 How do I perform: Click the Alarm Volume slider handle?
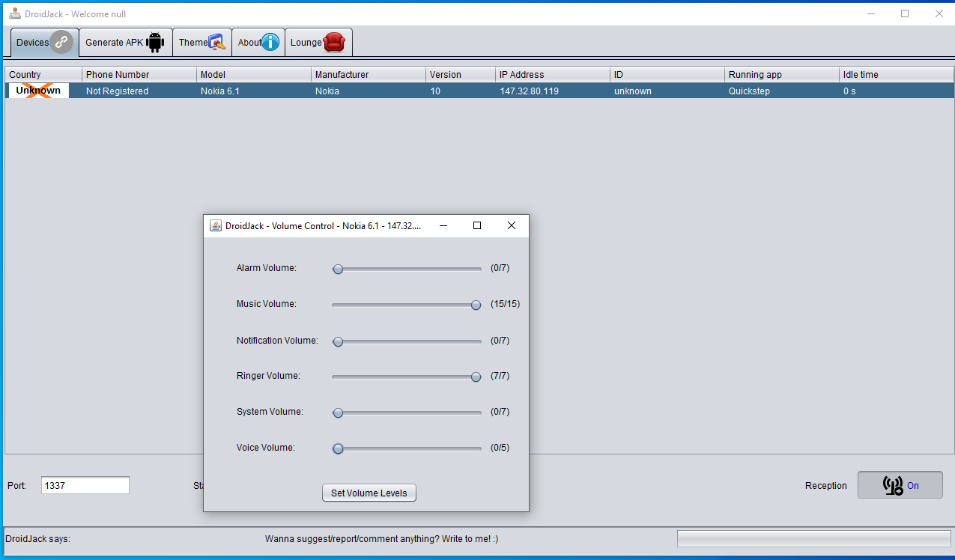338,269
